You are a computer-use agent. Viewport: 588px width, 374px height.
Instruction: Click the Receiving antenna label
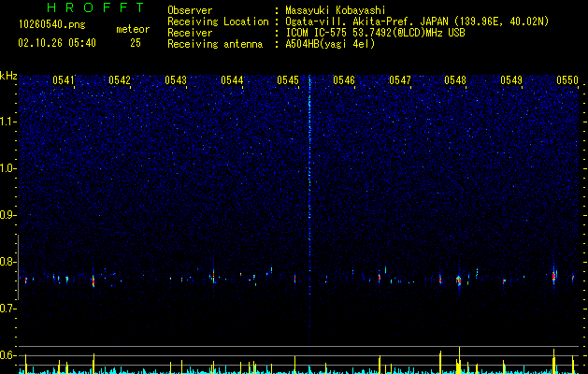click(215, 44)
